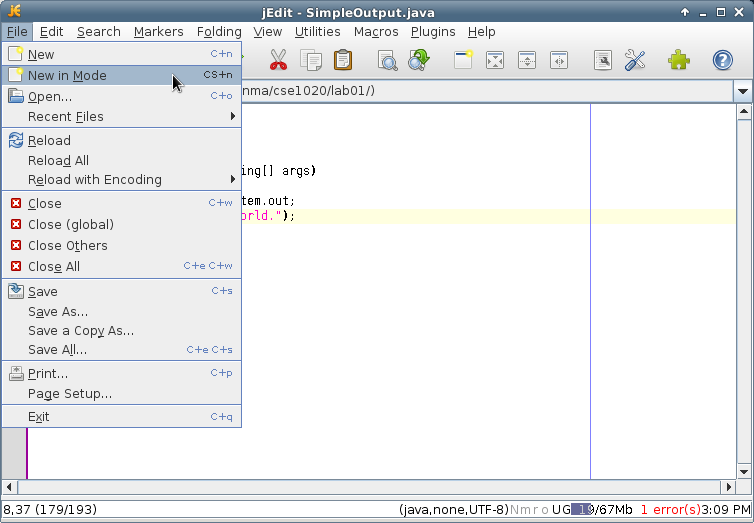754x523 pixels.
Task: Choose Close from the File menu
Action: pyautogui.click(x=122, y=203)
